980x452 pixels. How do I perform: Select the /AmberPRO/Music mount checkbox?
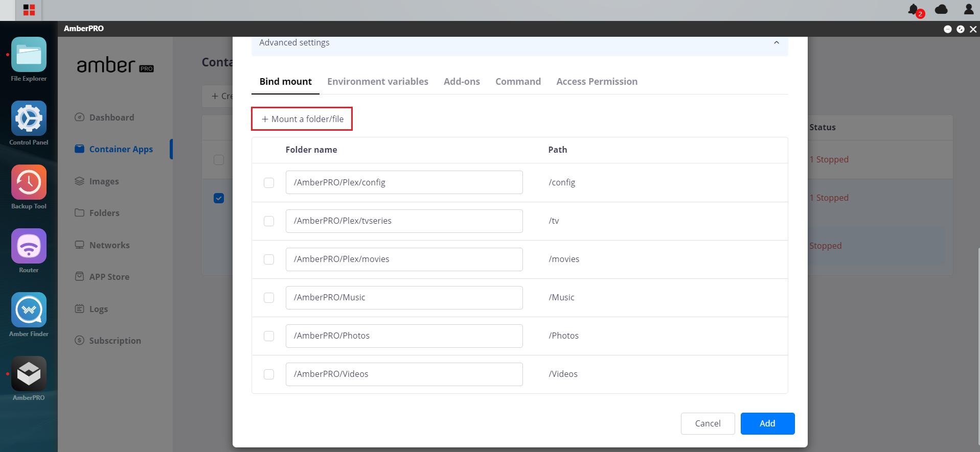click(269, 298)
